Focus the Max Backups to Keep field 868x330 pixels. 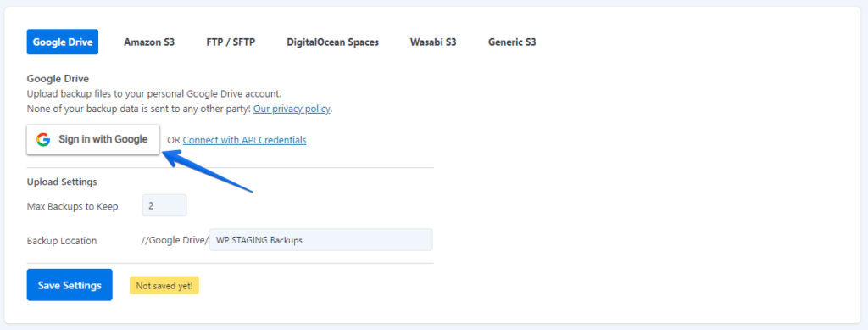pyautogui.click(x=164, y=205)
